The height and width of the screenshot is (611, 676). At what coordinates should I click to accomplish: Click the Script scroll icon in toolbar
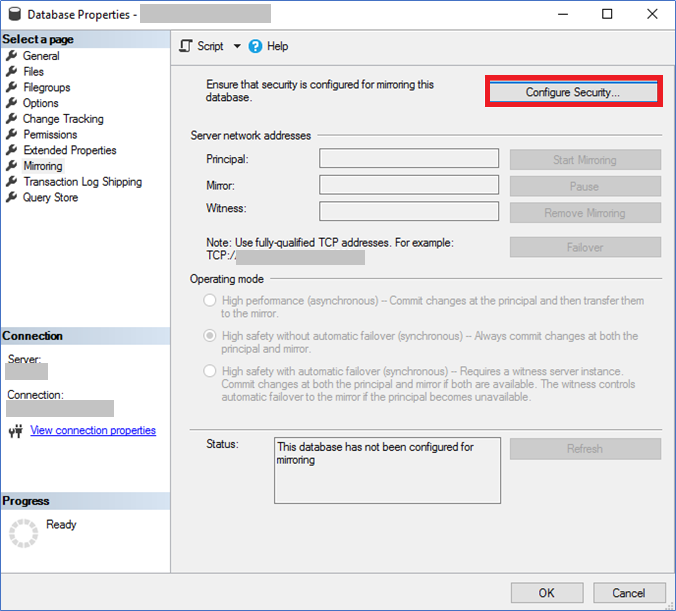(x=185, y=46)
